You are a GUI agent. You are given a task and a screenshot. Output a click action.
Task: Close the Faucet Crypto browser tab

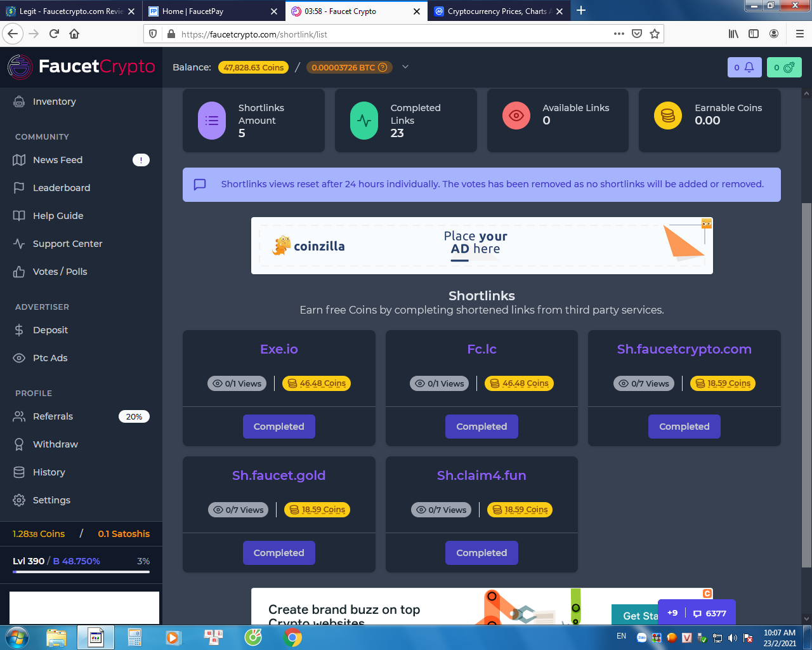[417, 11]
